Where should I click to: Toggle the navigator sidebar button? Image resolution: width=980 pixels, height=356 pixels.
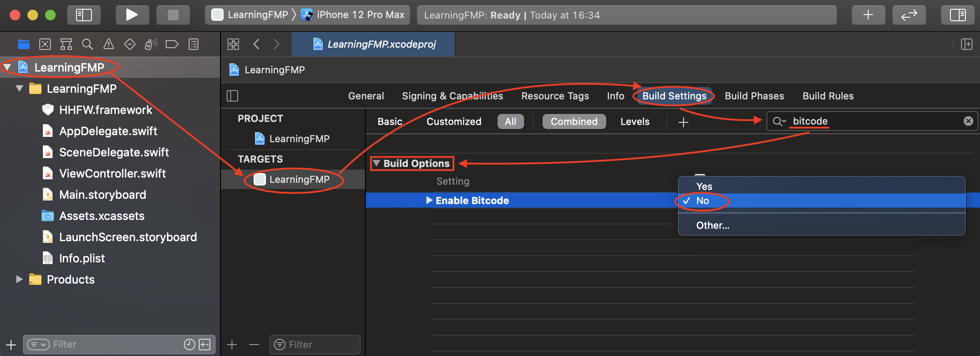(84, 15)
